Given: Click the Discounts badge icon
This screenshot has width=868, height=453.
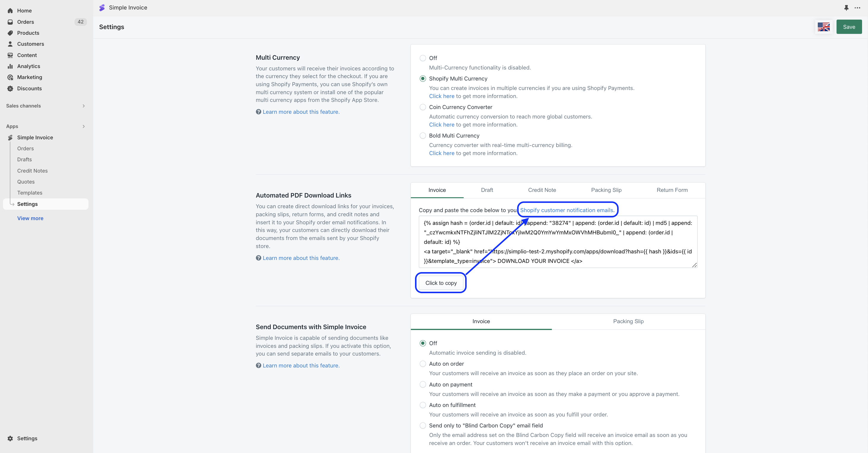Looking at the screenshot, I should (x=10, y=89).
